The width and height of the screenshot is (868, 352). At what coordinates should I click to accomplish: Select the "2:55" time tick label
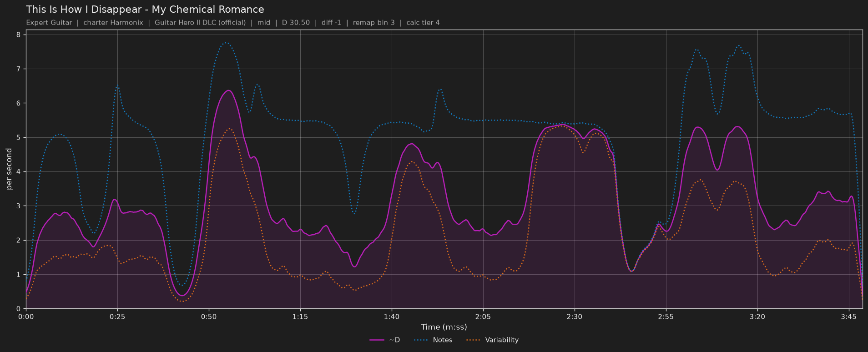tap(666, 317)
